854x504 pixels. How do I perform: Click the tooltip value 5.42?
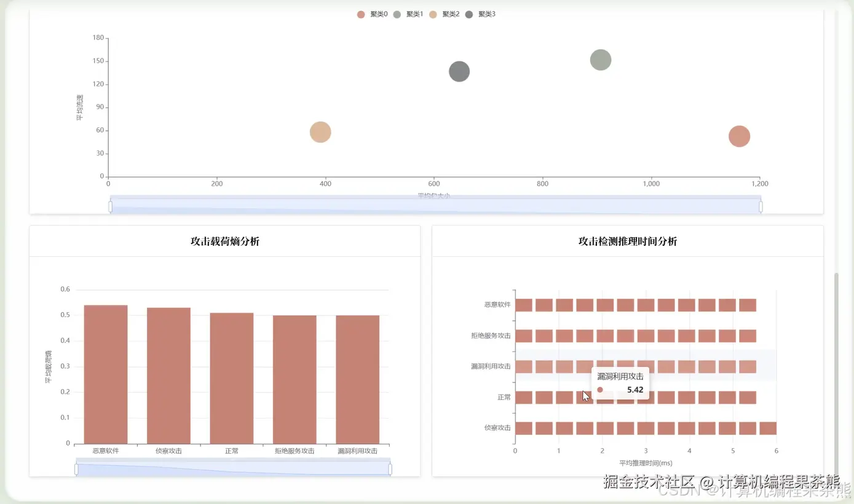coord(635,390)
